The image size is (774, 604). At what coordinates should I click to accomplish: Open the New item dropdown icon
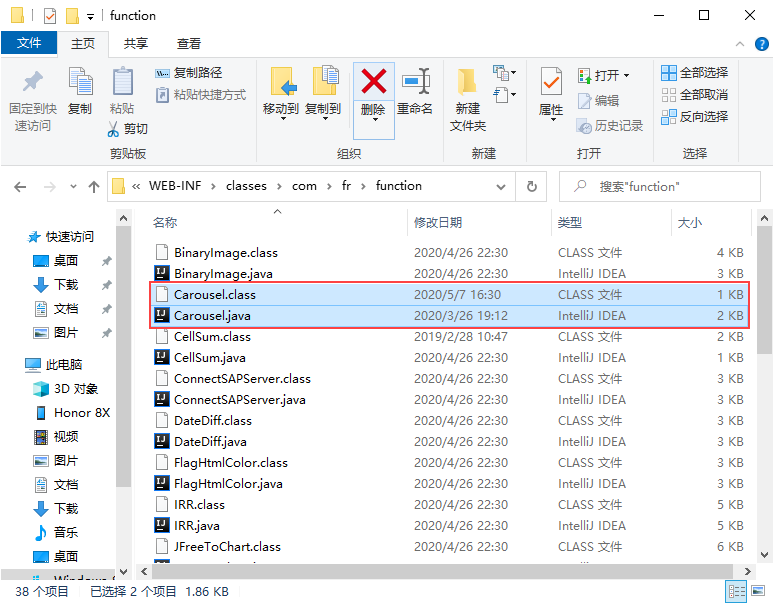504,73
